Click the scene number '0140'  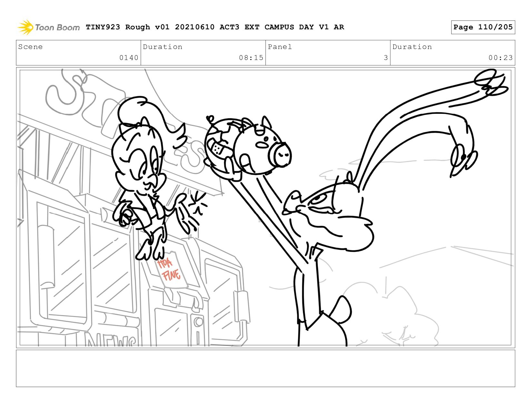[x=129, y=58]
